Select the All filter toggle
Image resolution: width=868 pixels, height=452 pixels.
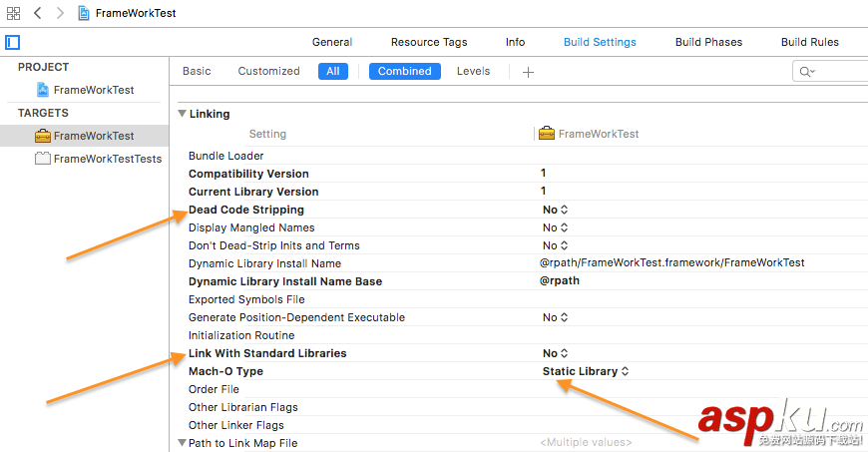333,72
